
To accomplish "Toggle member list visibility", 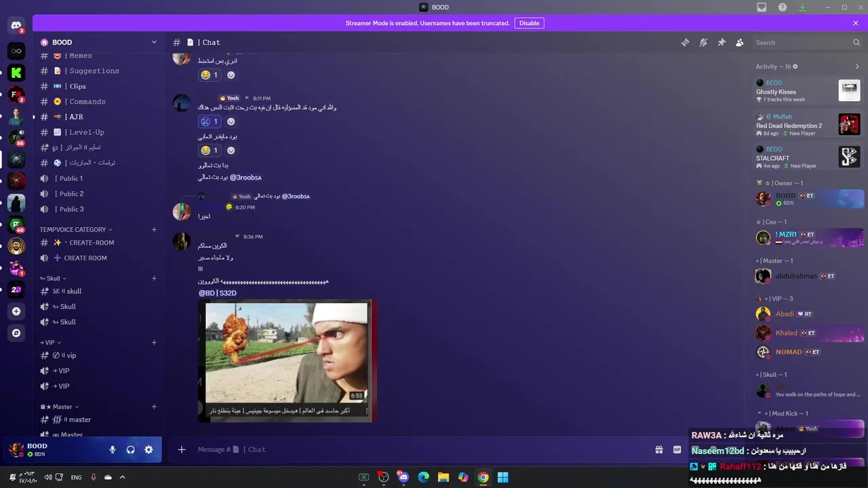I will (x=740, y=42).
